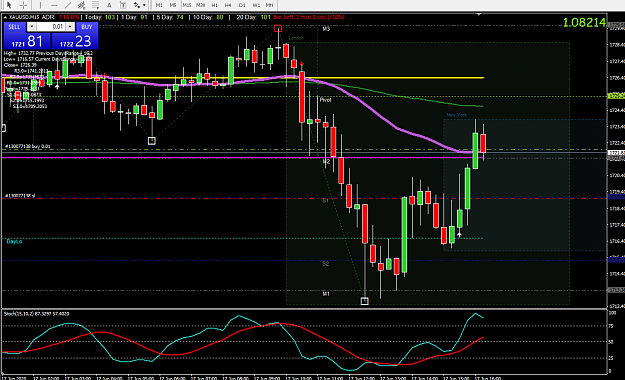Click the stop loss order line label
Viewport: 625px width, 380px height.
20,196
